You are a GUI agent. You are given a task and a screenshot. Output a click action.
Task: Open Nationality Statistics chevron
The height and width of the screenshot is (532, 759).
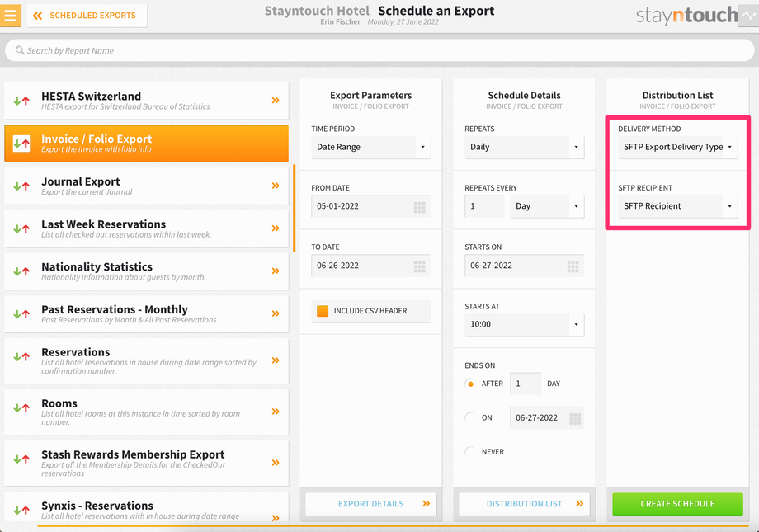(276, 271)
